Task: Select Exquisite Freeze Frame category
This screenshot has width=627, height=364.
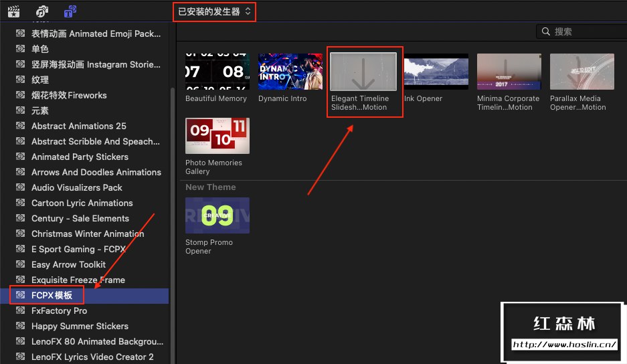Action: point(84,280)
